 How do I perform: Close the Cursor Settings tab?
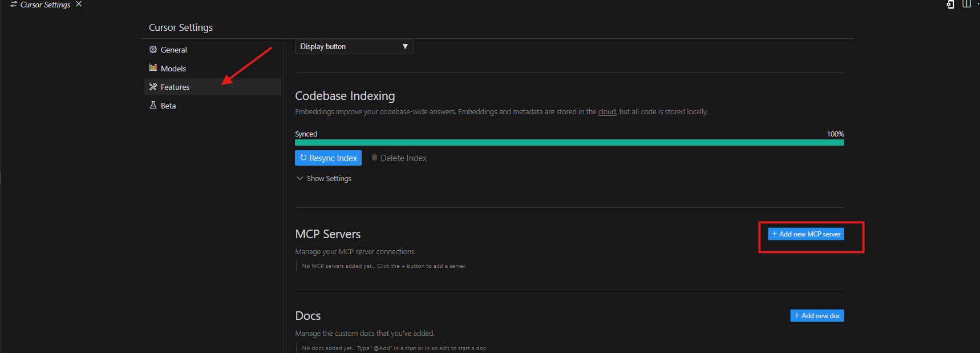[x=79, y=4]
